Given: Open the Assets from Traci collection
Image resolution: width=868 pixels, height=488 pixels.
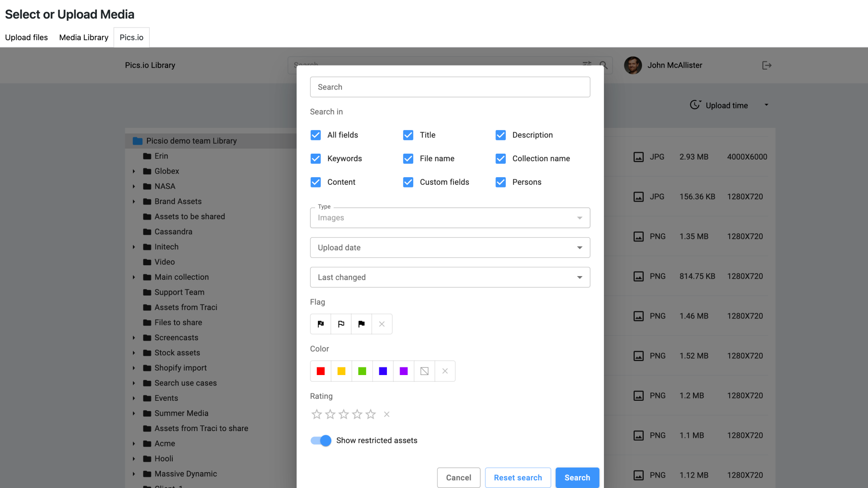Looking at the screenshot, I should (186, 308).
